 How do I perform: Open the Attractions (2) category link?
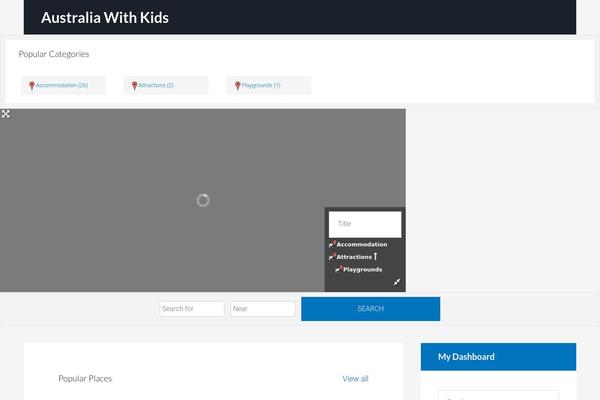pos(156,85)
